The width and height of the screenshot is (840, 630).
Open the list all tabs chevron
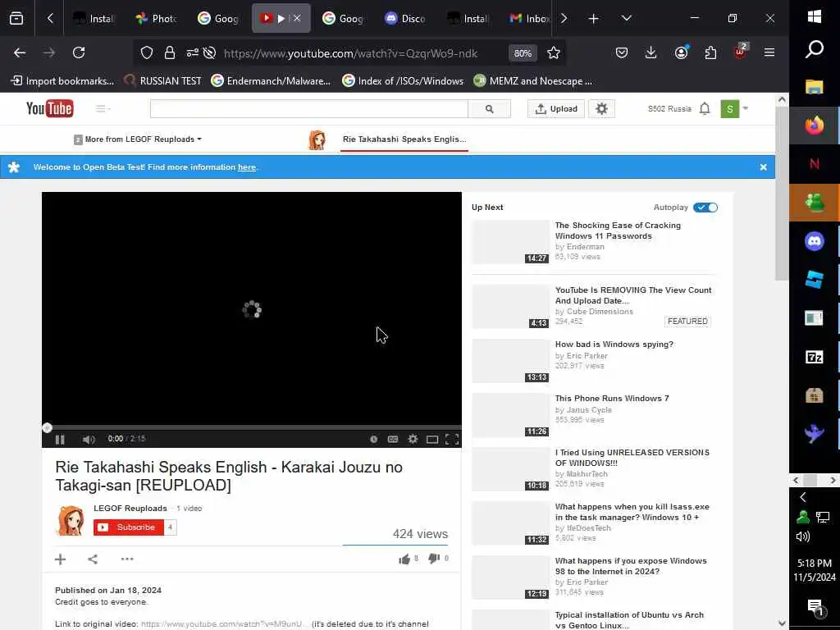point(626,18)
